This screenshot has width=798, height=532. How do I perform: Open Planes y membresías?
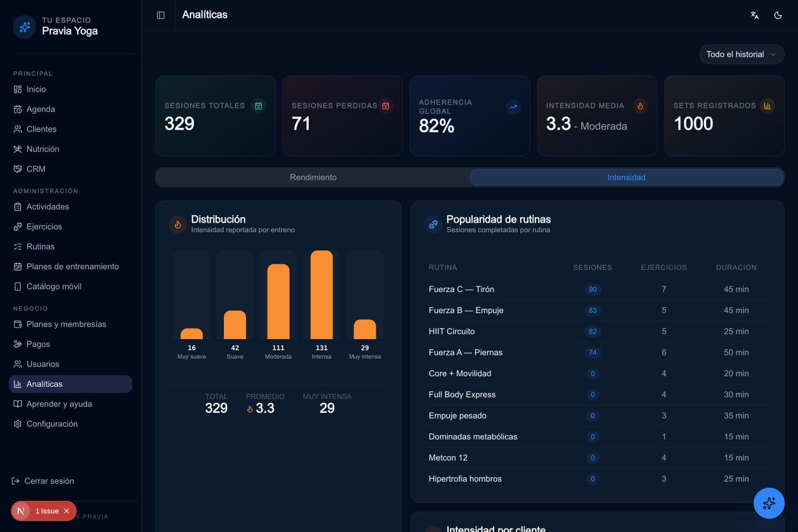tap(70, 324)
